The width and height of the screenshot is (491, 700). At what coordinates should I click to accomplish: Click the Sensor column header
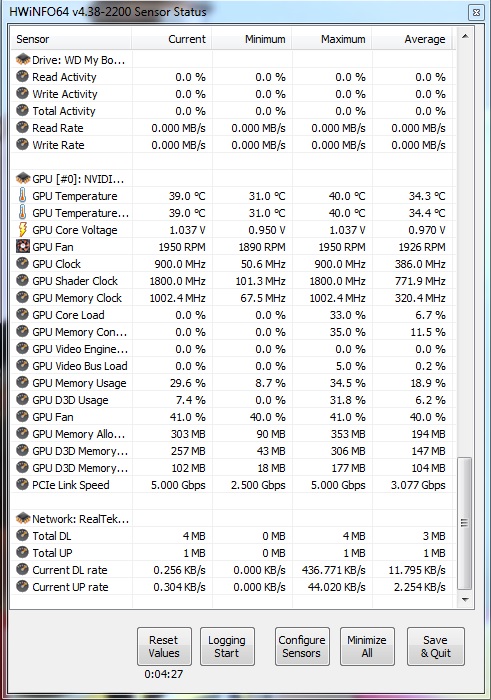pos(71,39)
